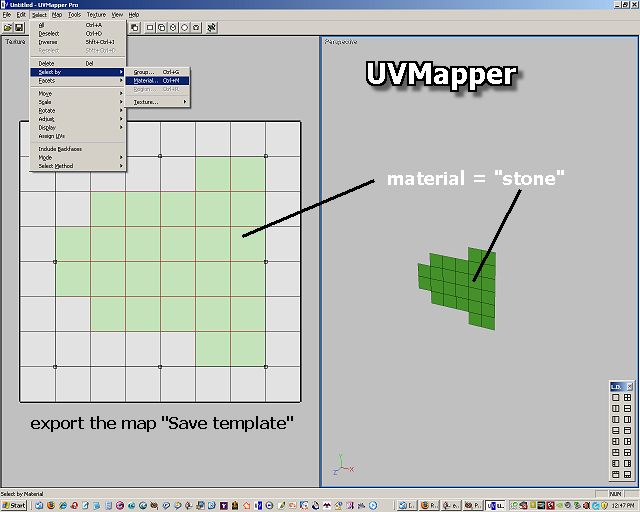Image resolution: width=640 pixels, height=512 pixels.
Task: Click the spherical map circle toolbar icon
Action: click(184, 28)
